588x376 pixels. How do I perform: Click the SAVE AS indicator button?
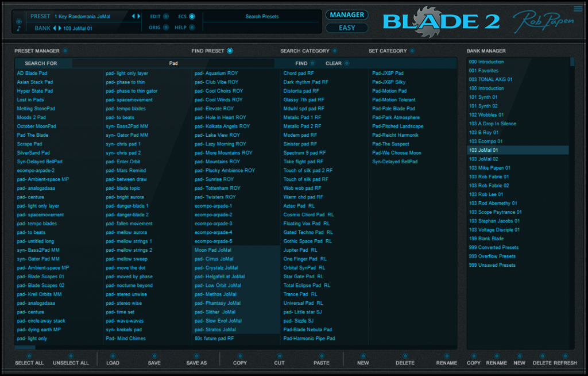tap(196, 356)
